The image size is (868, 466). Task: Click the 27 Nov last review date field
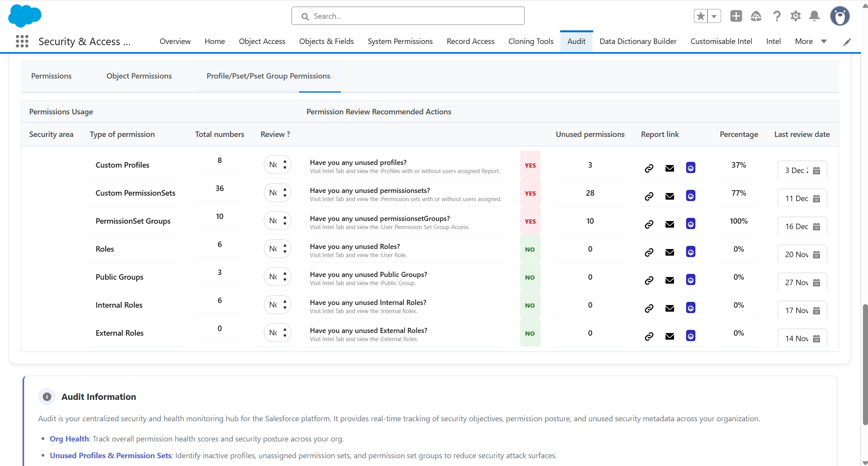(x=802, y=282)
